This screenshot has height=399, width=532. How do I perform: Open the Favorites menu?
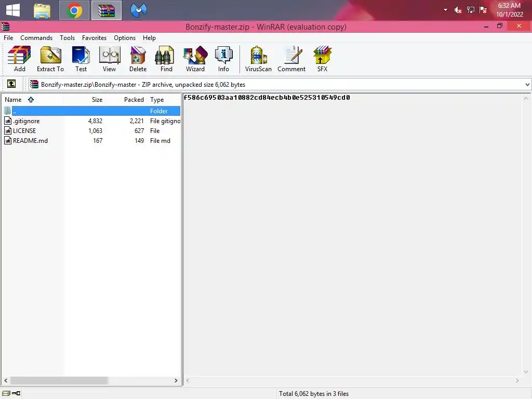click(x=94, y=37)
